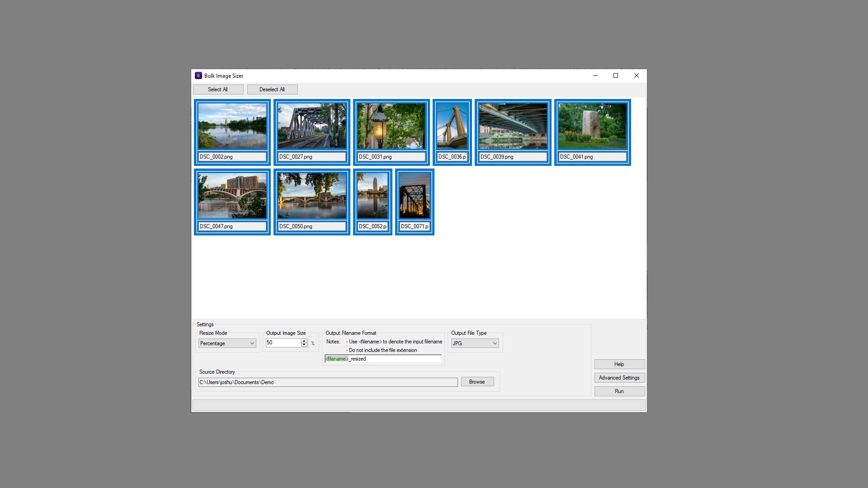
Task: Click the DSC_0052 tower reflection thumbnail
Action: 373,196
